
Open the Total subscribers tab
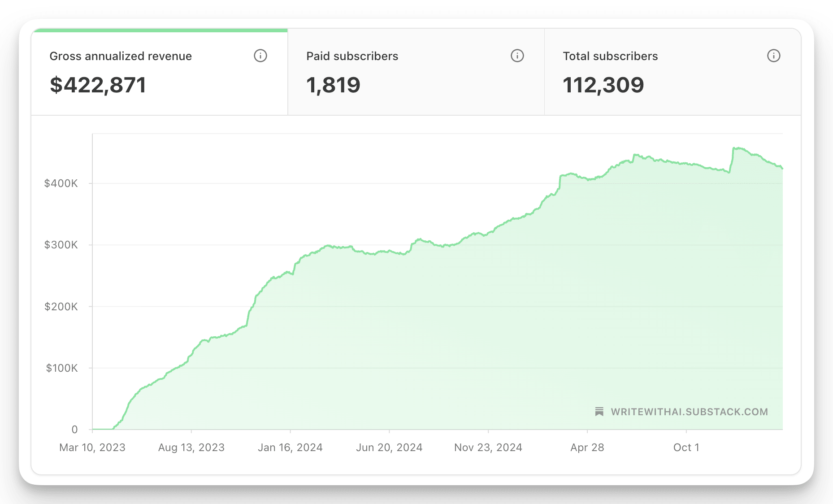(610, 56)
